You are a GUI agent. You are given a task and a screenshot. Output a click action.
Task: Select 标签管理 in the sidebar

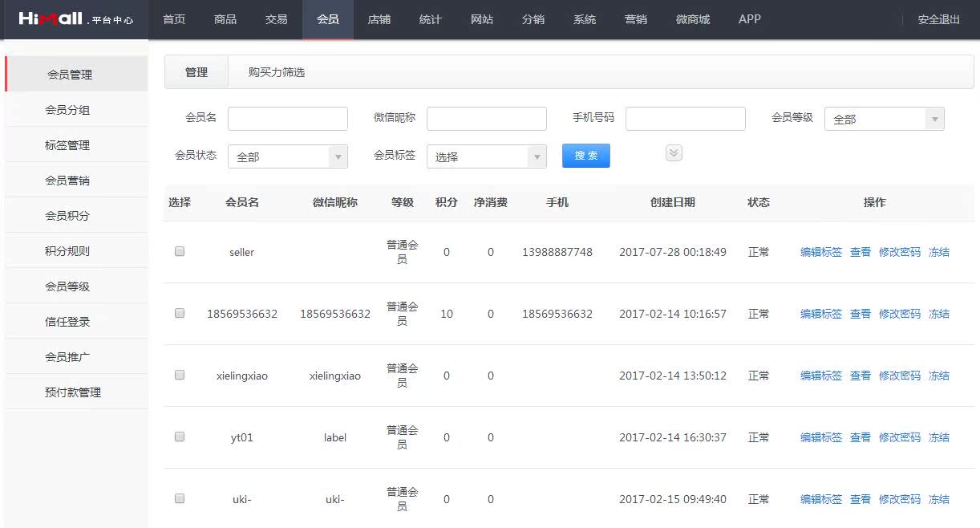point(76,144)
